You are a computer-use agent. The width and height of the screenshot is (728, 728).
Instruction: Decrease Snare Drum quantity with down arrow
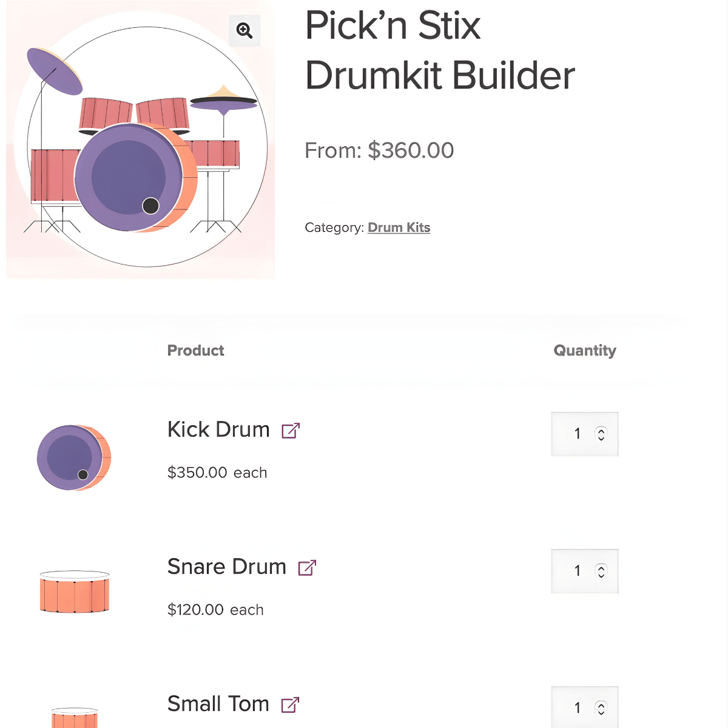tap(601, 575)
